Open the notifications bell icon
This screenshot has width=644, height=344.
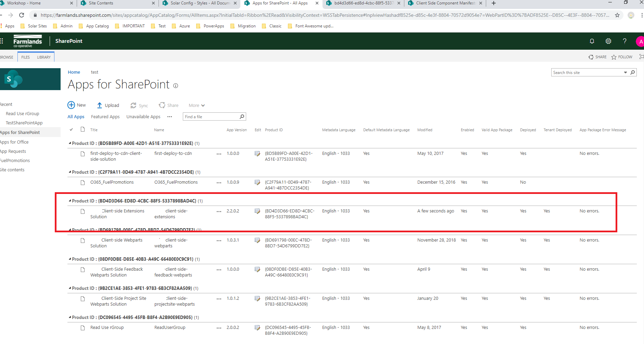click(x=592, y=41)
